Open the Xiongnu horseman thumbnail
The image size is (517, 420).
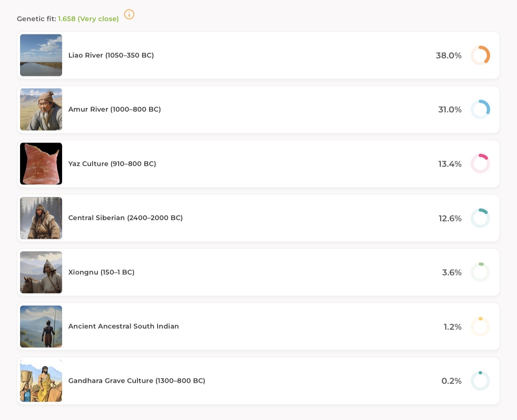tap(41, 272)
